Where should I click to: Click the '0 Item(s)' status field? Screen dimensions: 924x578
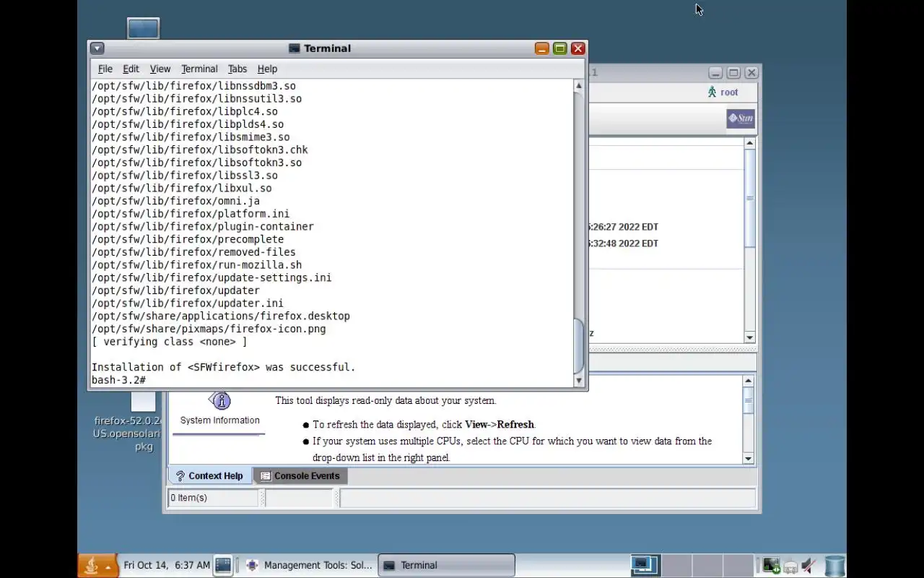[213, 498]
